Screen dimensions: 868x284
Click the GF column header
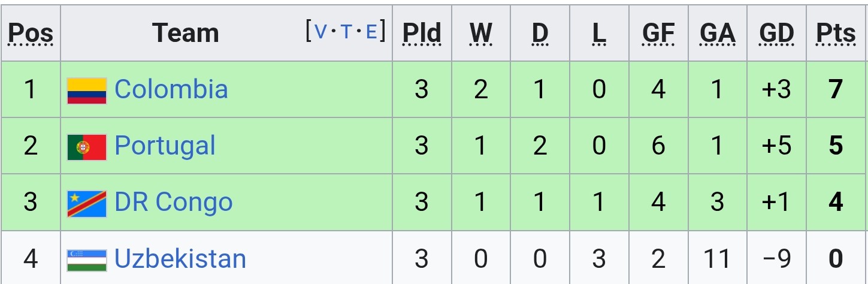(658, 34)
